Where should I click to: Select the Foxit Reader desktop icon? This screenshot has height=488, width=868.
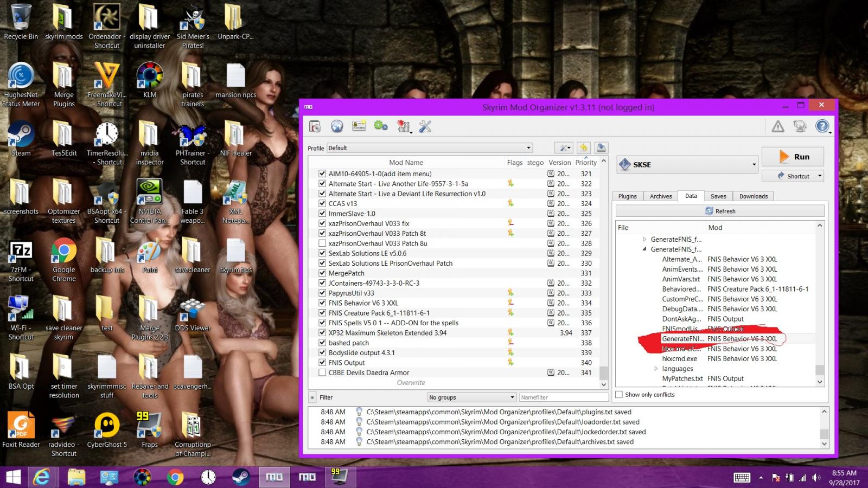[x=21, y=429]
